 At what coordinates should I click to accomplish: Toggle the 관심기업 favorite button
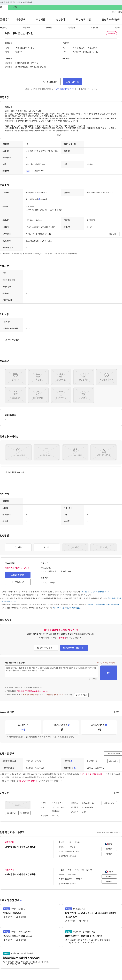[x=11, y=813]
